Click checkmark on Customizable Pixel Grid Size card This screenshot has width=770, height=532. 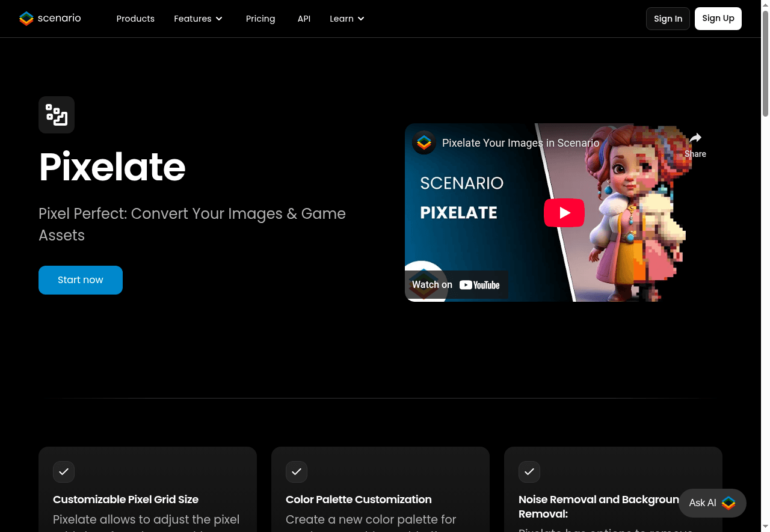click(x=64, y=472)
